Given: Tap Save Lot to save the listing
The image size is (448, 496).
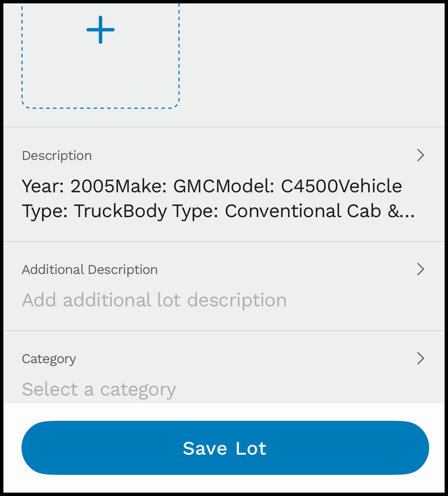Looking at the screenshot, I should point(224,448).
